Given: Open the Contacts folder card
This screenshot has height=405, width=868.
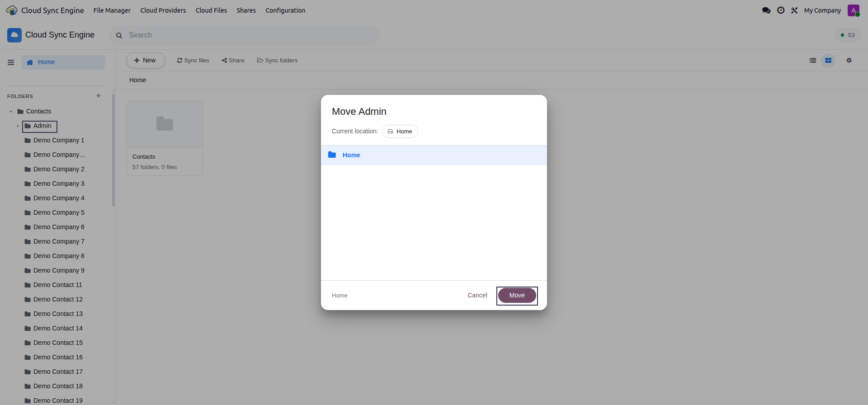Looking at the screenshot, I should coord(165,138).
